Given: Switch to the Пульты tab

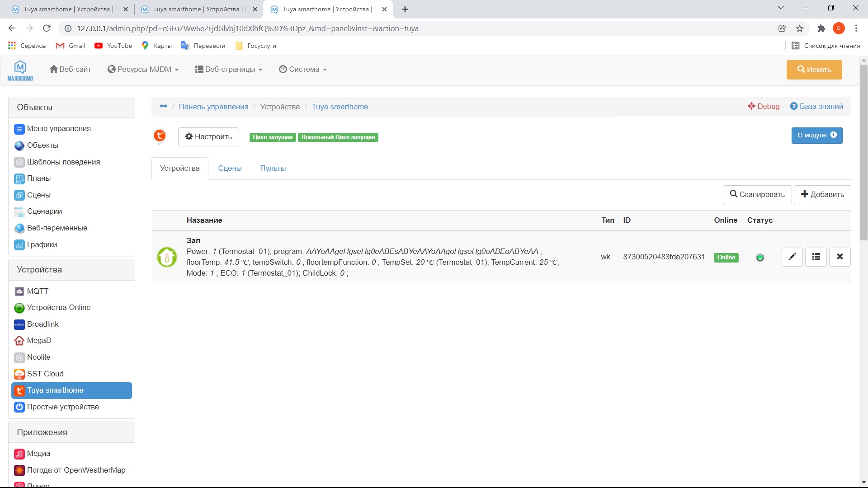Looking at the screenshot, I should pyautogui.click(x=273, y=168).
